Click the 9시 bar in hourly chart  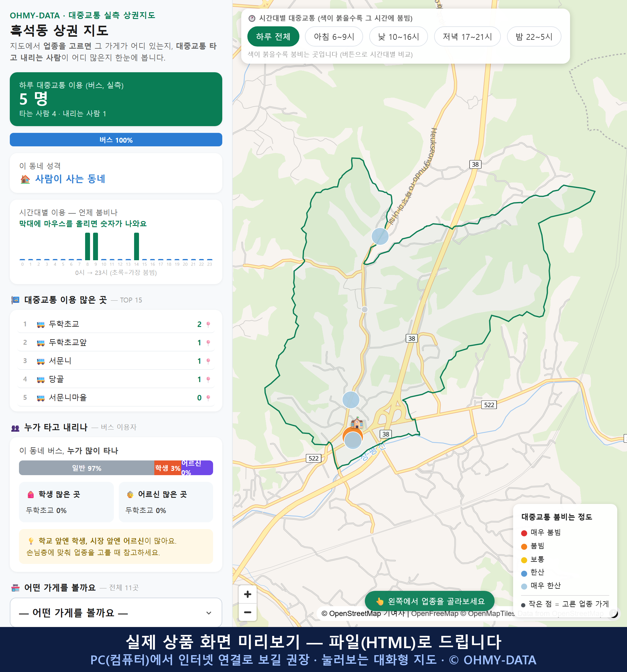96,246
